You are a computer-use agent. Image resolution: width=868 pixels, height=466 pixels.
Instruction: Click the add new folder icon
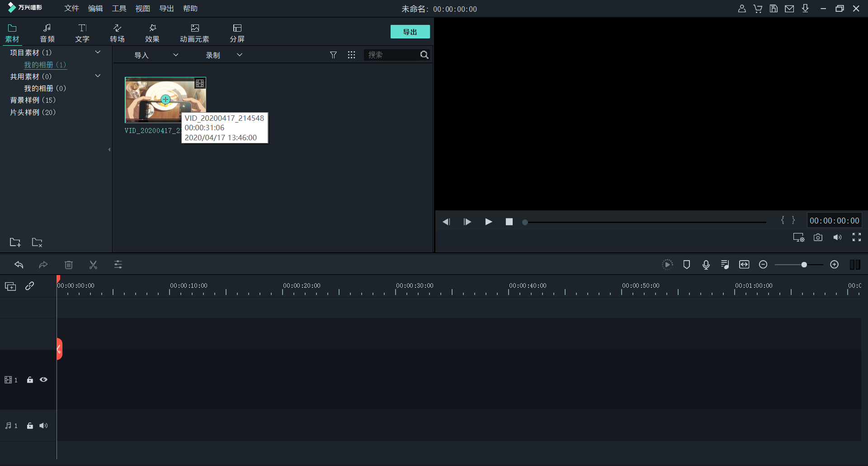[x=15, y=243]
